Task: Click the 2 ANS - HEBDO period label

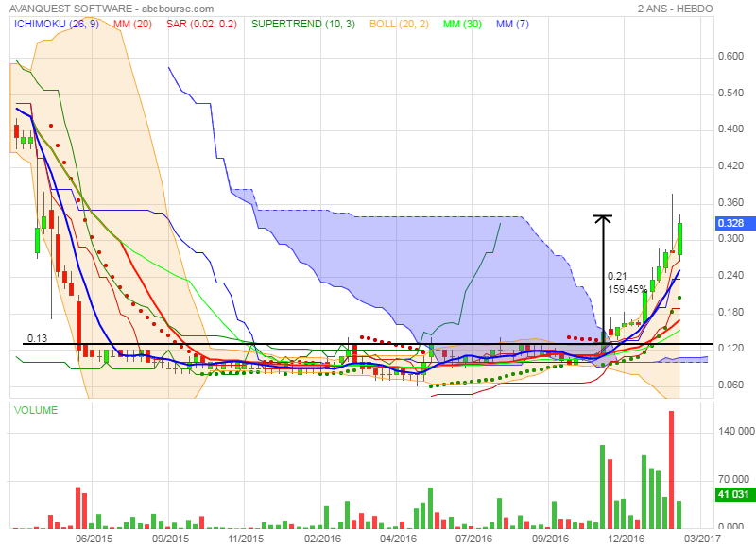Action: pyautogui.click(x=675, y=9)
